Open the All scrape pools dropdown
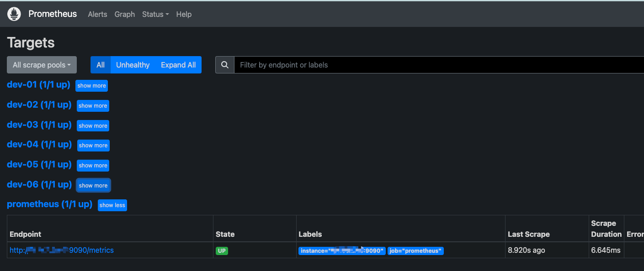This screenshot has width=644, height=271. [x=42, y=65]
